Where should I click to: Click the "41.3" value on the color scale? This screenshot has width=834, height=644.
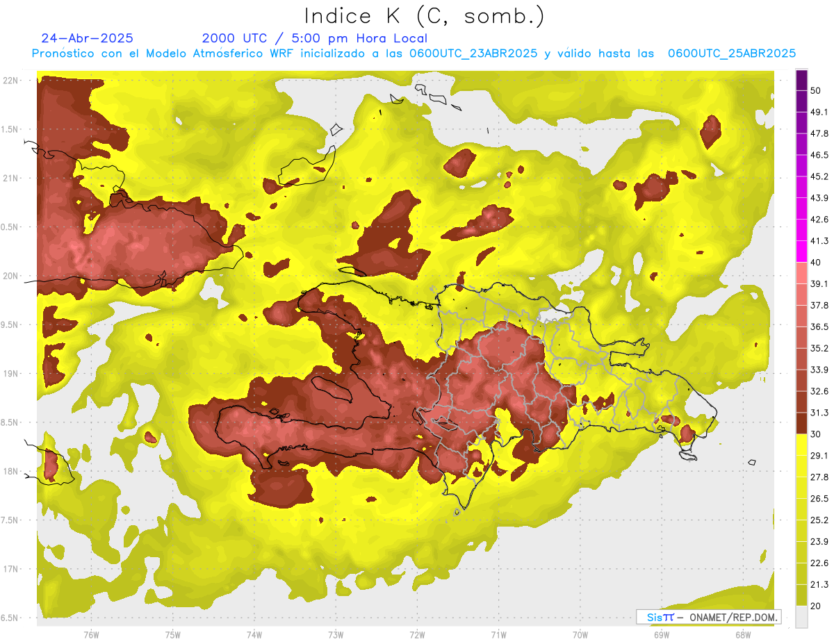pos(819,241)
